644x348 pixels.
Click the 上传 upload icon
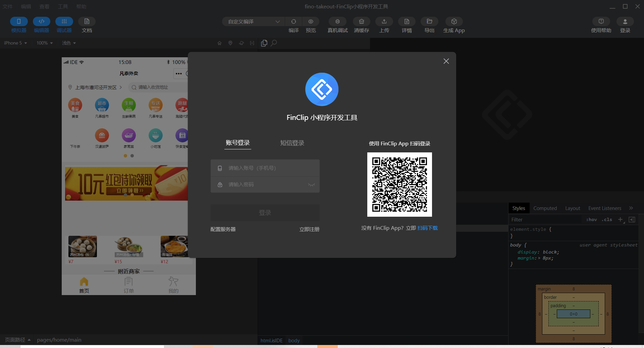tap(384, 21)
